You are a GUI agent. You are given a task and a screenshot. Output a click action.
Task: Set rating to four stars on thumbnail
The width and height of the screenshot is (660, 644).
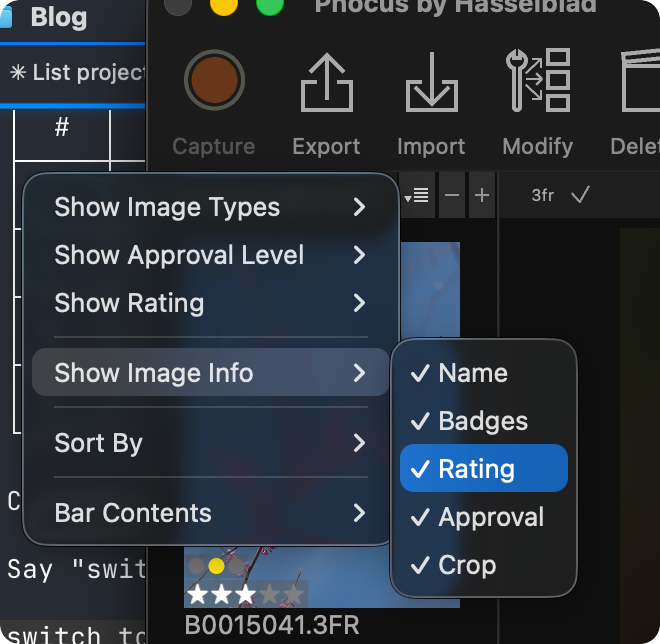pos(269,595)
